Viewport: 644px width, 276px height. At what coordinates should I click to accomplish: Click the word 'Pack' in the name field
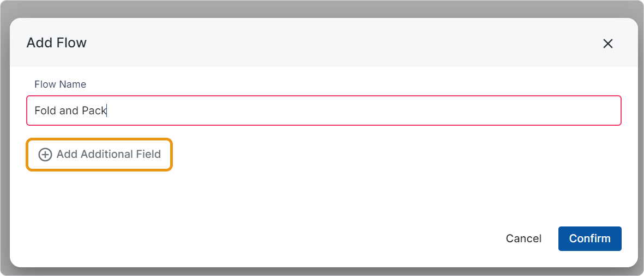click(x=94, y=111)
